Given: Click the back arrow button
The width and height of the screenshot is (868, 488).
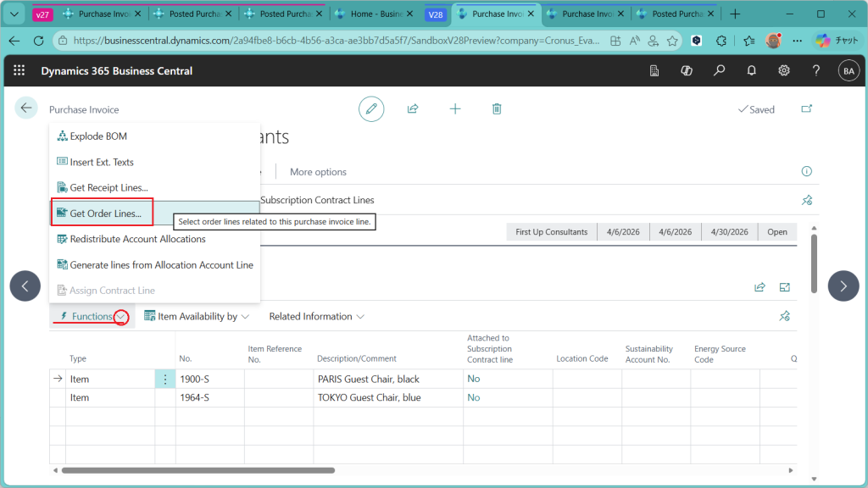Looking at the screenshot, I should pyautogui.click(x=26, y=108).
